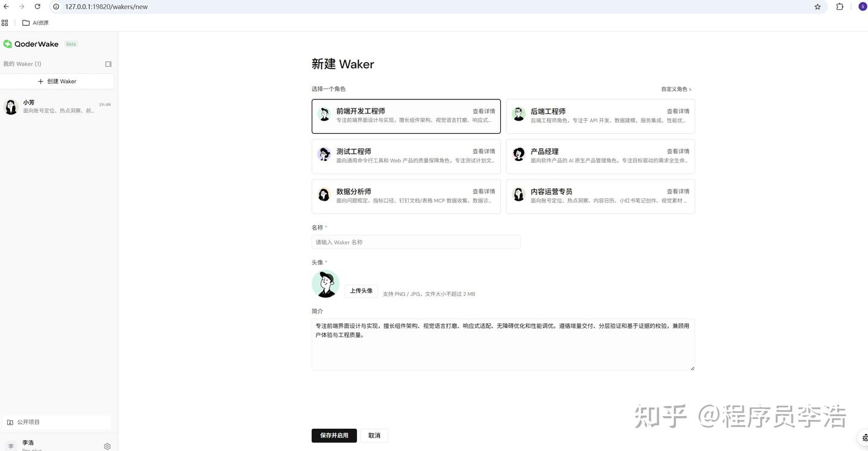
Task: Open the AI资源 bookmark folder
Action: click(35, 23)
